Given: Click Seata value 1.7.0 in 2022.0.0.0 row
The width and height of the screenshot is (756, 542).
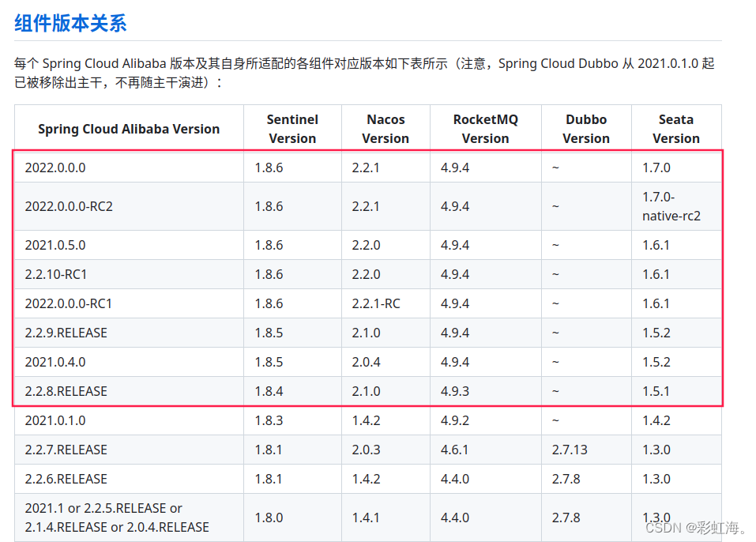Looking at the screenshot, I should pos(656,167).
